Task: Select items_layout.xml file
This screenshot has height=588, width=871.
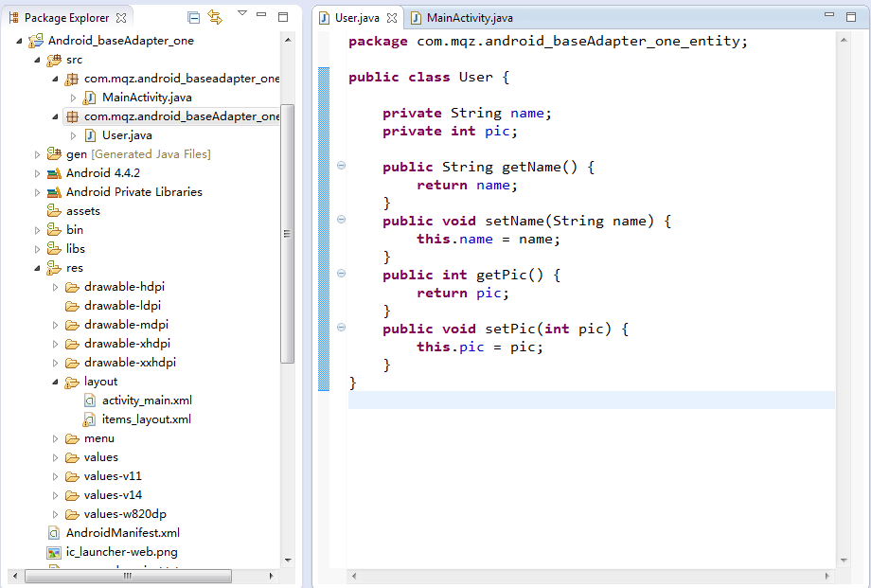Action: point(146,419)
